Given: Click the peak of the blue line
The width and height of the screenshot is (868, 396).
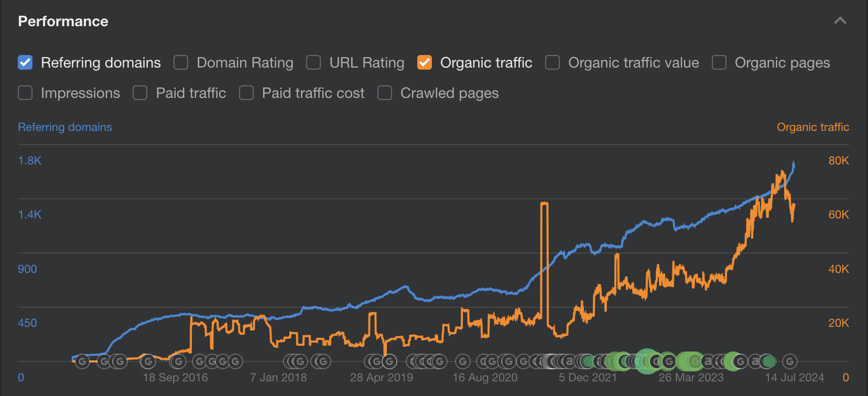Looking at the screenshot, I should pos(794,163).
